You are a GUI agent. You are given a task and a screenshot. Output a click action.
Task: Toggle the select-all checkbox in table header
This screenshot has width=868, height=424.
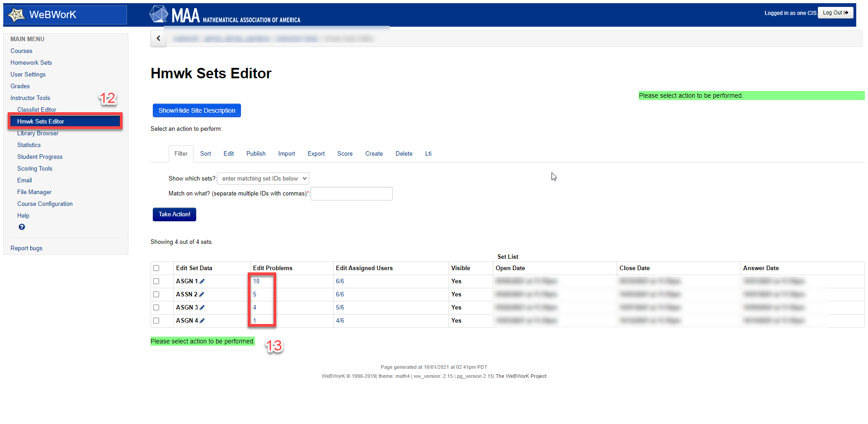click(x=156, y=268)
